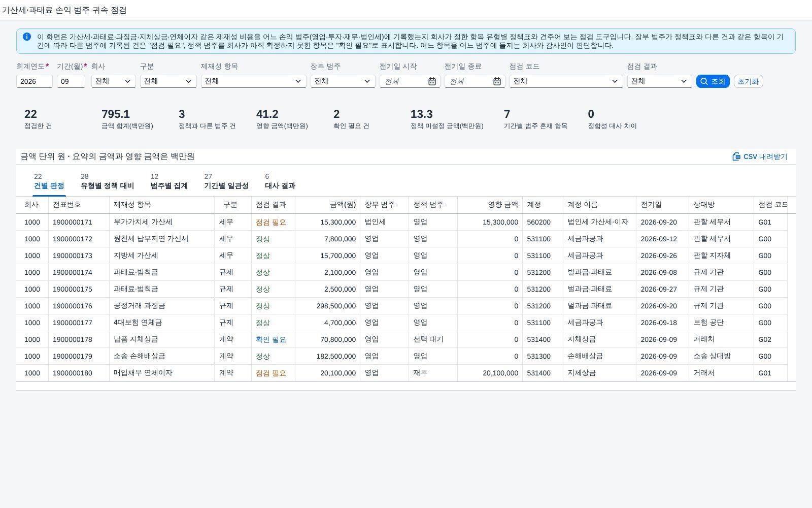Click 확인 필요 status for 납품 지체상금
This screenshot has height=508, width=812.
[x=271, y=339]
